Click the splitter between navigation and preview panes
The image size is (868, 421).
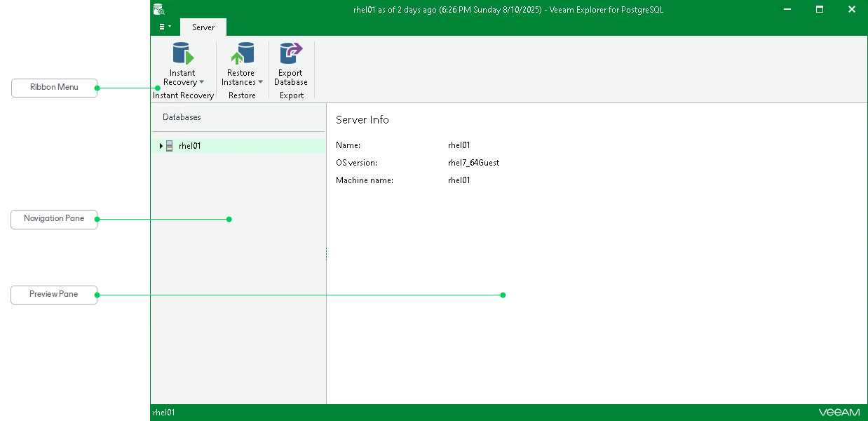[325, 254]
